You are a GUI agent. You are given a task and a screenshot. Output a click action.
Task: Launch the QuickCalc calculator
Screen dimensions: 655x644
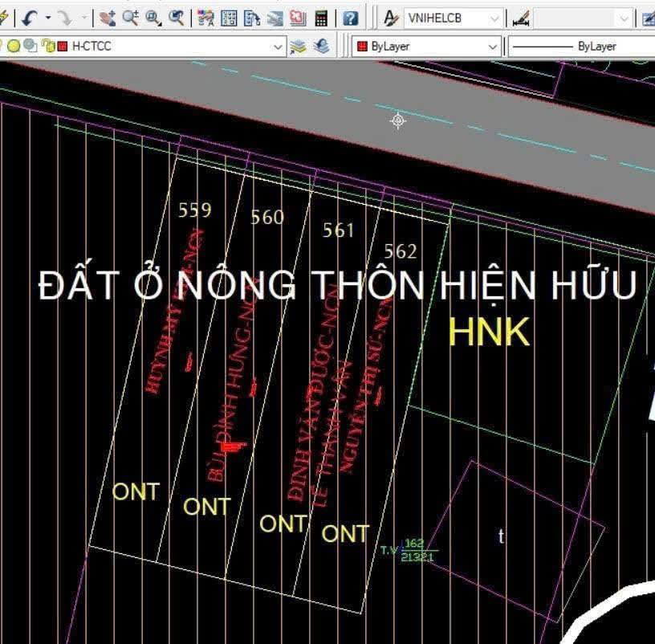coord(321,17)
